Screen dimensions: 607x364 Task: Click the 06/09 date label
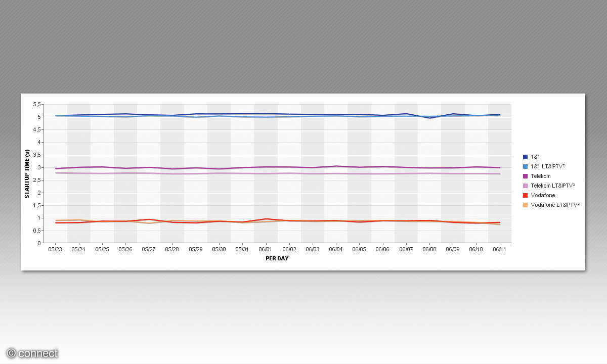point(453,249)
